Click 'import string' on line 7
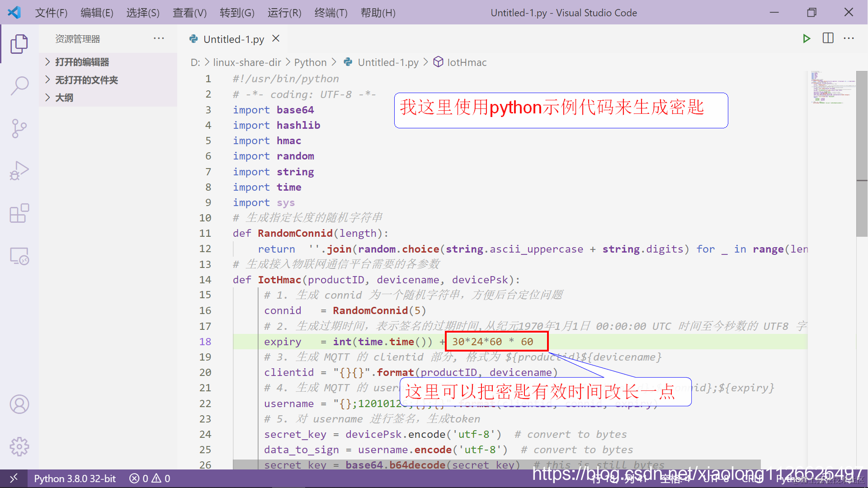The height and width of the screenshot is (488, 868). (273, 172)
